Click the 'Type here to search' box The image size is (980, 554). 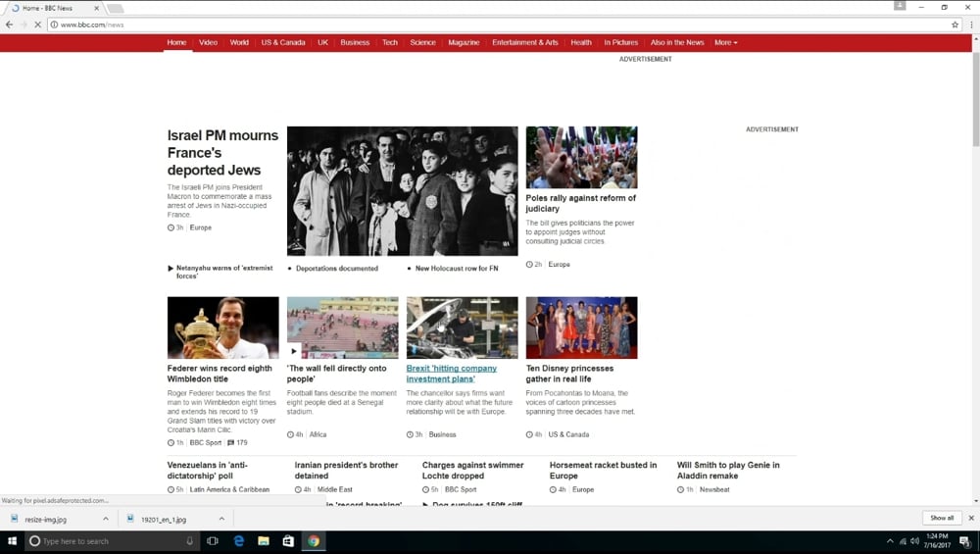(x=112, y=541)
